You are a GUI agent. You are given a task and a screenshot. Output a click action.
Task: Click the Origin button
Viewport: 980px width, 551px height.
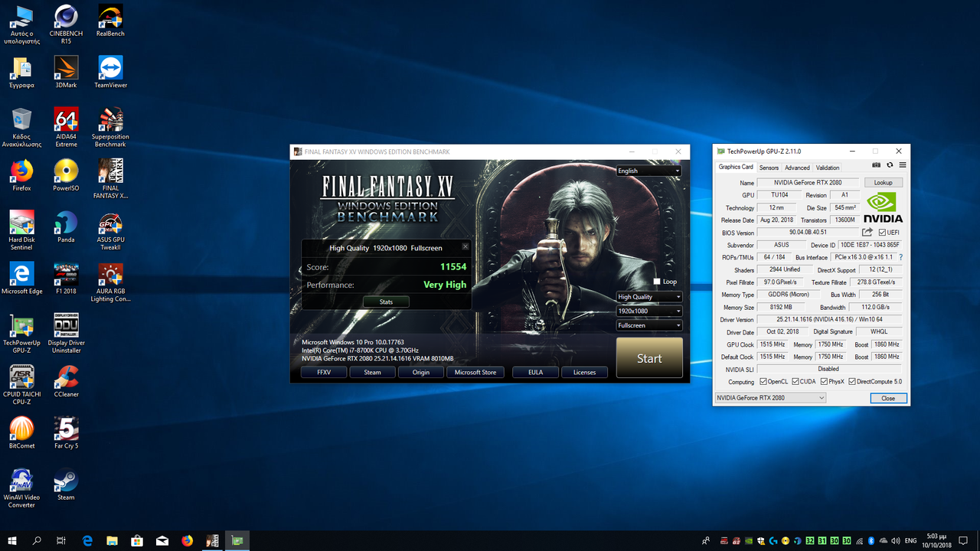[421, 373]
